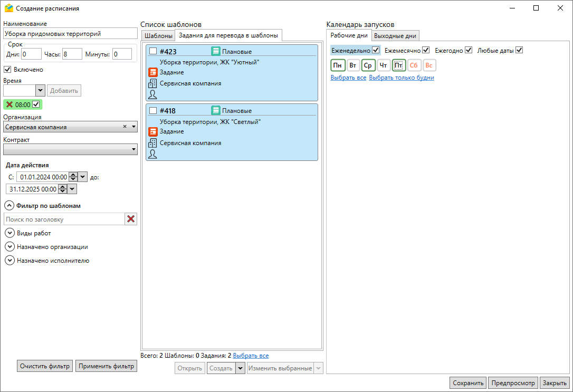573x392 pixels.
Task: Click orange Задание icon in task #418
Action: tap(153, 131)
